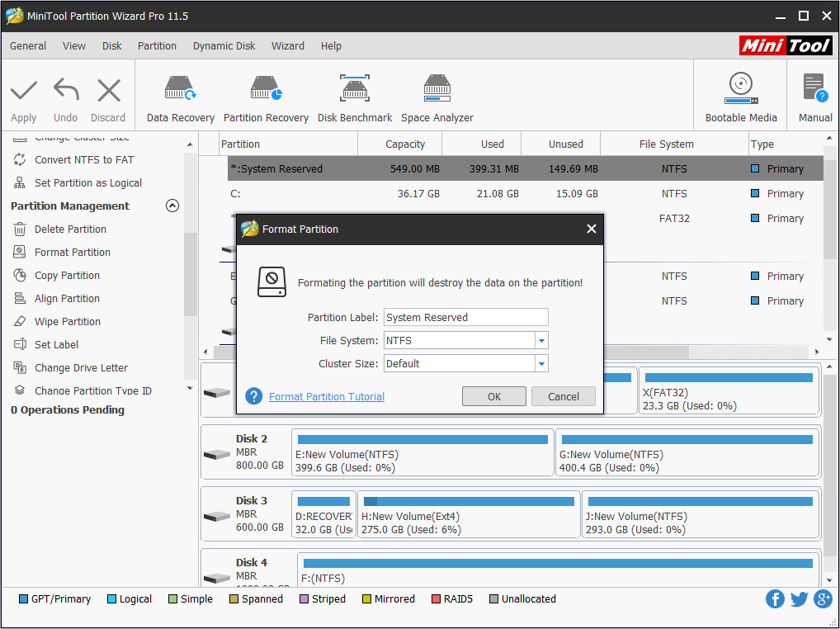
Task: Click the Bootable Media icon
Action: point(740,96)
